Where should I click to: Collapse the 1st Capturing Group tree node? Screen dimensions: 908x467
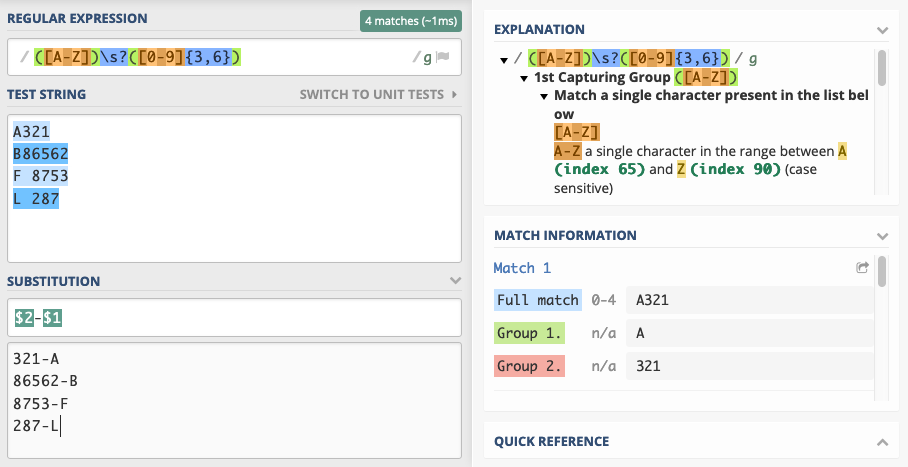(x=524, y=78)
